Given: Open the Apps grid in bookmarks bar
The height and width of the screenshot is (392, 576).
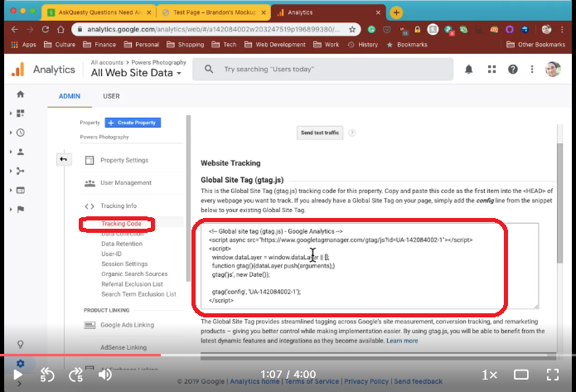Looking at the screenshot, I should 23,45.
